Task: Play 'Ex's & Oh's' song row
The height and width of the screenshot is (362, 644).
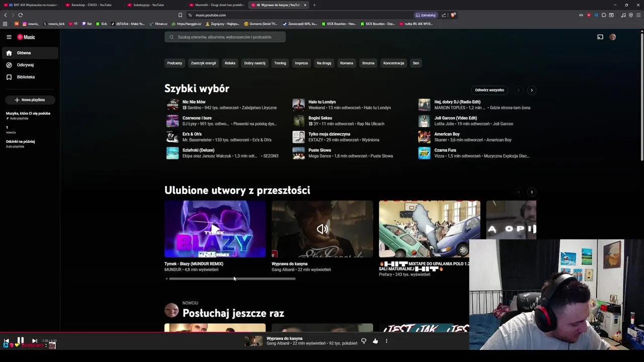Action: pyautogui.click(x=225, y=137)
